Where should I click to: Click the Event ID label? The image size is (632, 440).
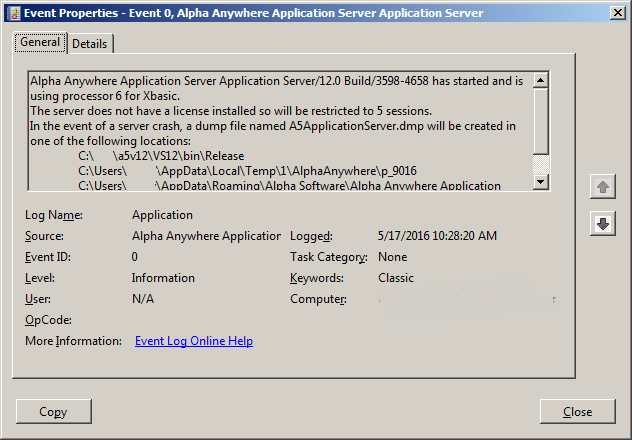pos(48,257)
